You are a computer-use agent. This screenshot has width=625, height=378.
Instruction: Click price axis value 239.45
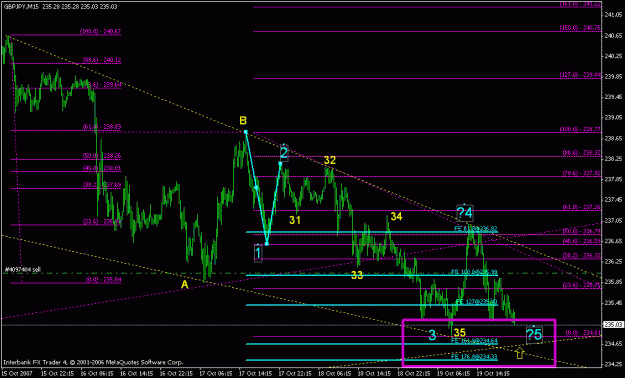pos(612,97)
